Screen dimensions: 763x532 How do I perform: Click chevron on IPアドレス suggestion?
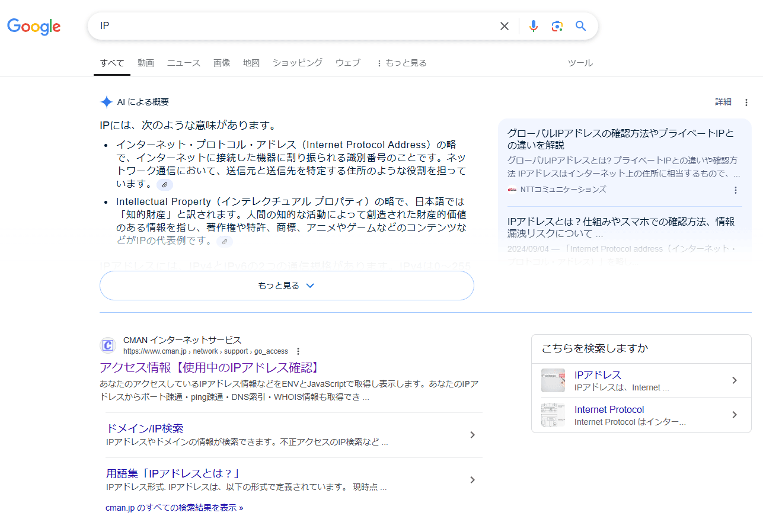tap(735, 380)
